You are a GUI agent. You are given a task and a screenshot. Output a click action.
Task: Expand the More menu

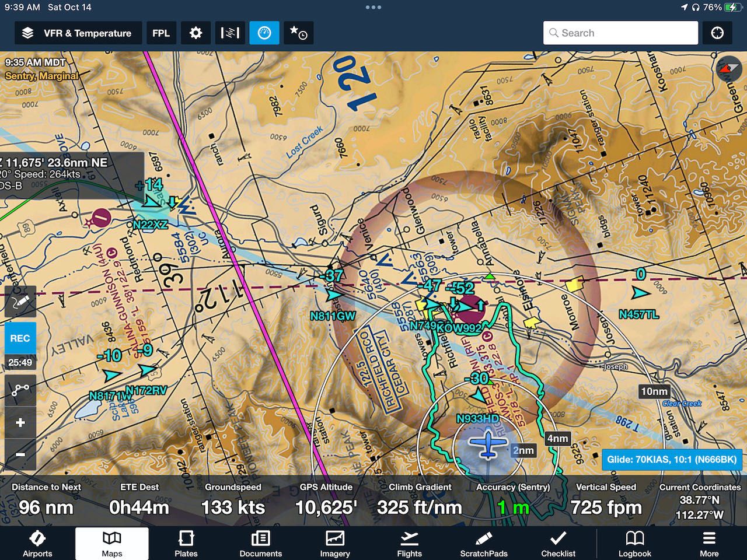[709, 544]
